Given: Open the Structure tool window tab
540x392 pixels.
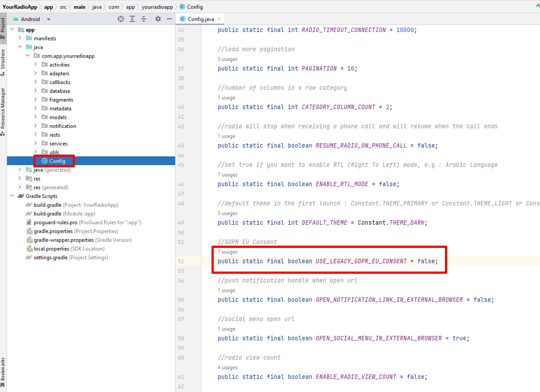Looking at the screenshot, I should pyautogui.click(x=3, y=62).
